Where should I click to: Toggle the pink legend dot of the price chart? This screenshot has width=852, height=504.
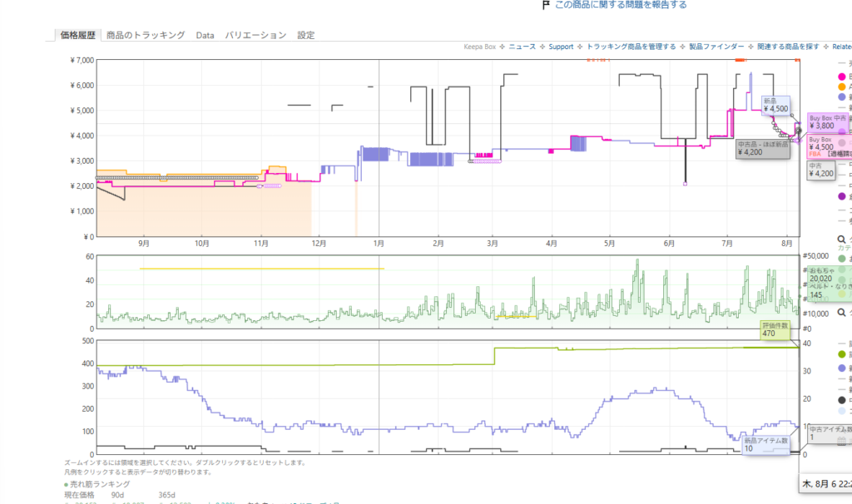pyautogui.click(x=842, y=77)
